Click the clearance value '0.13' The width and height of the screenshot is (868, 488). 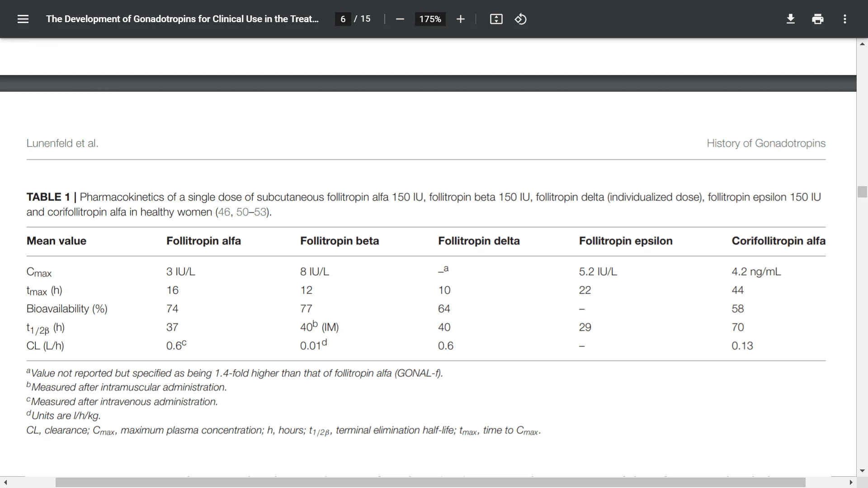[742, 346]
